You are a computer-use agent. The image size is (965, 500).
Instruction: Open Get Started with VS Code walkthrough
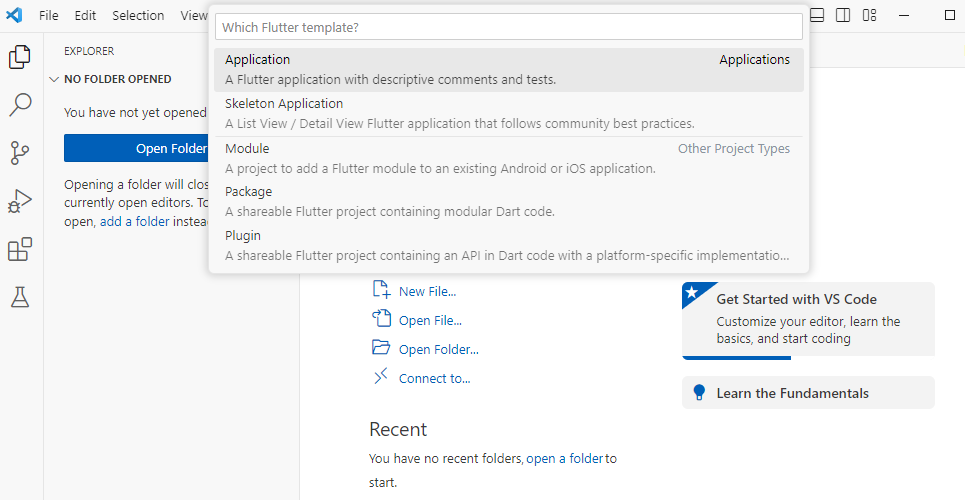[808, 320]
